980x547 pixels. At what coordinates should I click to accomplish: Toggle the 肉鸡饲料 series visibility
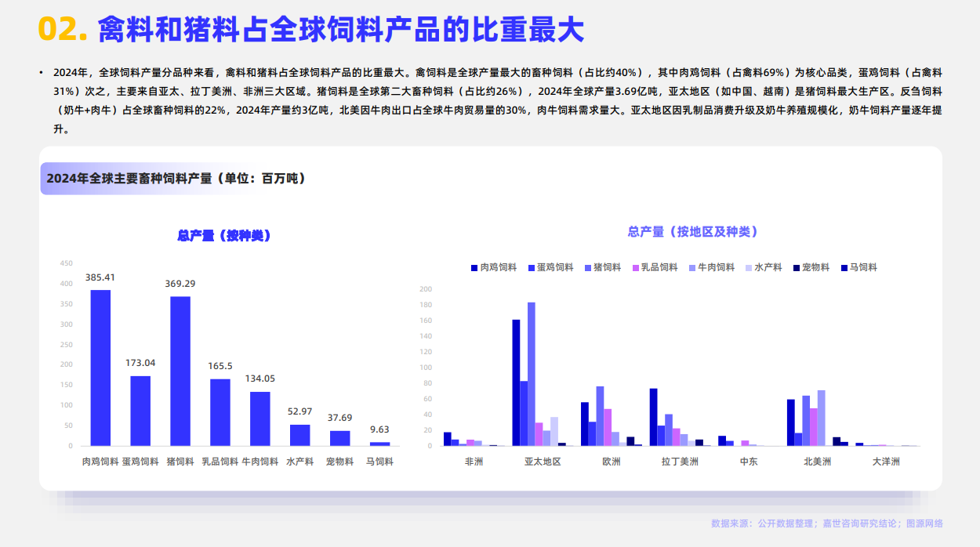point(490,267)
